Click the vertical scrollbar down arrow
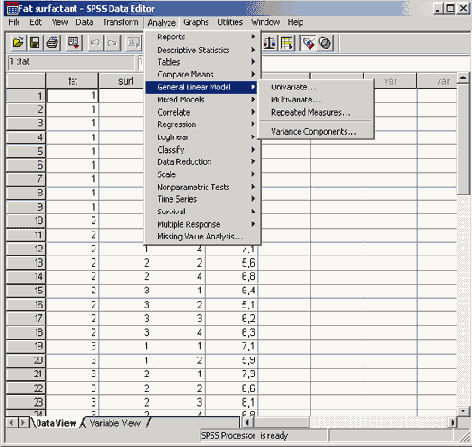 tap(463, 411)
